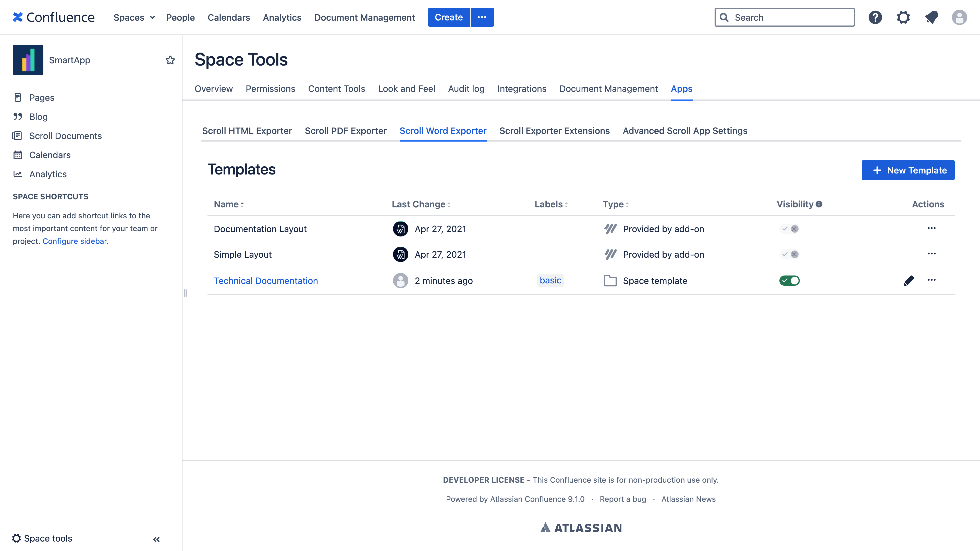Click the user profile avatar
The image size is (980, 551).
pos(959,18)
